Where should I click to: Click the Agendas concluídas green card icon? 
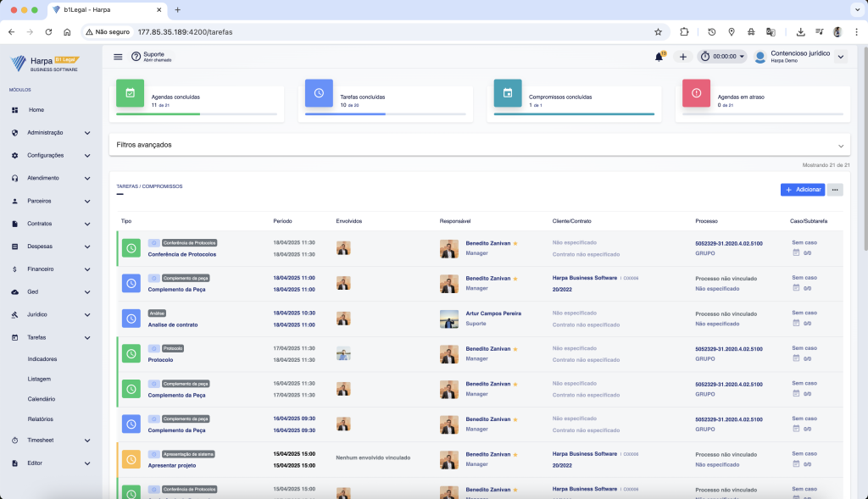click(130, 93)
